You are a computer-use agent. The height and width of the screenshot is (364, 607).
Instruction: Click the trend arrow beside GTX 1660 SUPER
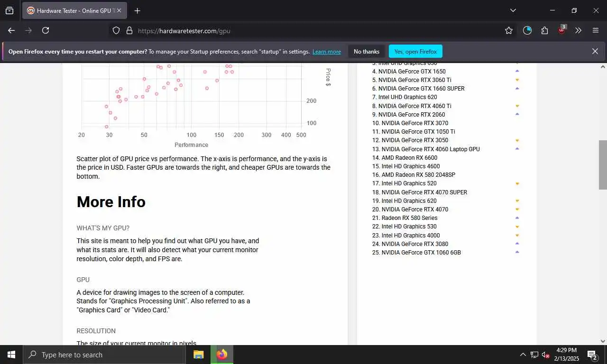point(517,88)
